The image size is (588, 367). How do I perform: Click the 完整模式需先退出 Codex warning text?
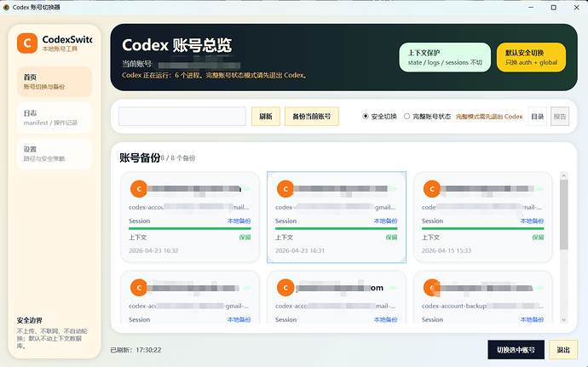(x=489, y=117)
